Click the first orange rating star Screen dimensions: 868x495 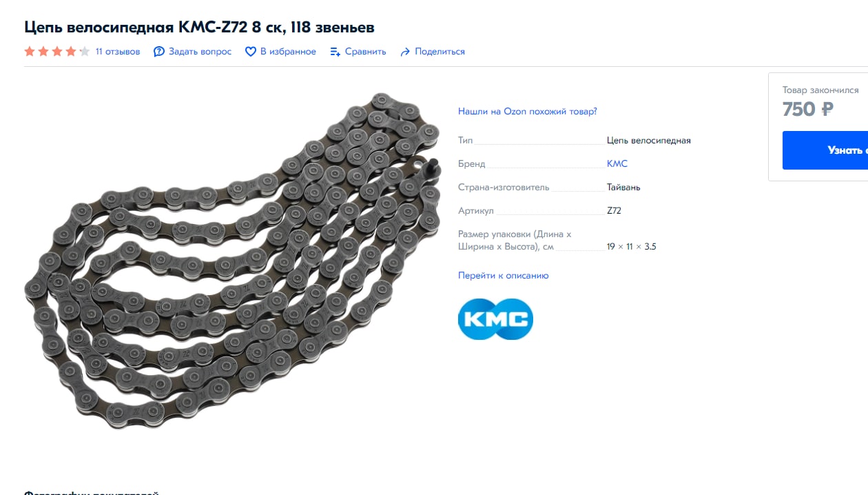pos(30,52)
